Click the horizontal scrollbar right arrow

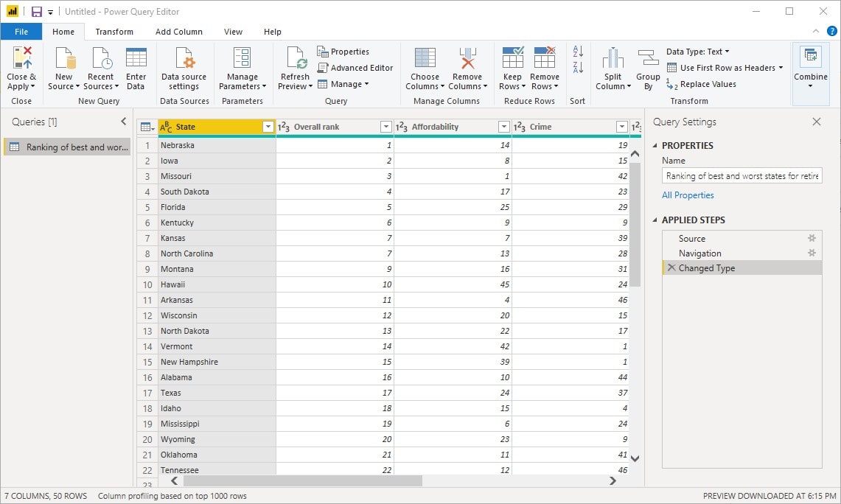[x=613, y=481]
